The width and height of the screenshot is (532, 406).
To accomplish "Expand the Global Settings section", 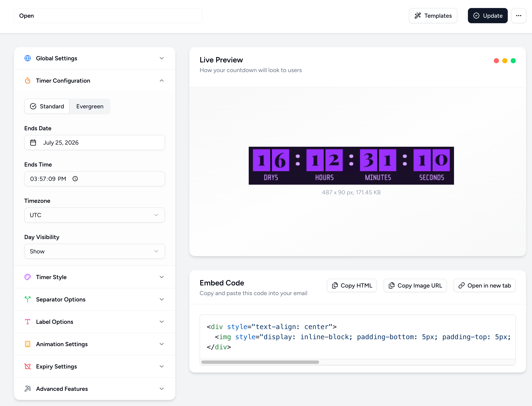I will pos(94,58).
